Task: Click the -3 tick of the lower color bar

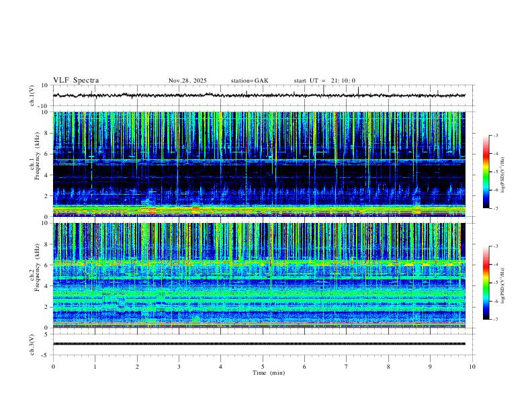Action: click(495, 246)
